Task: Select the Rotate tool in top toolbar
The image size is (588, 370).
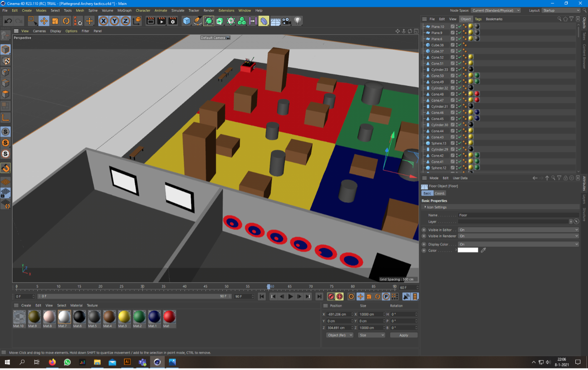Action: (x=66, y=21)
